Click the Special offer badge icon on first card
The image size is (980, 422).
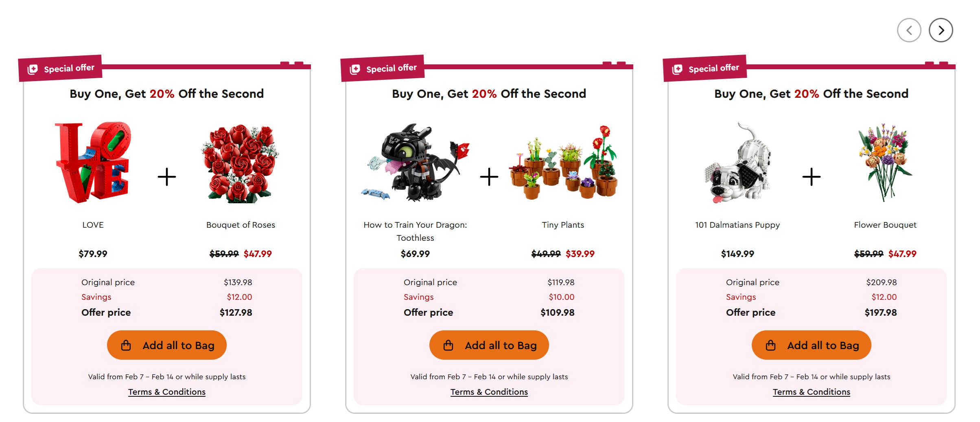33,69
